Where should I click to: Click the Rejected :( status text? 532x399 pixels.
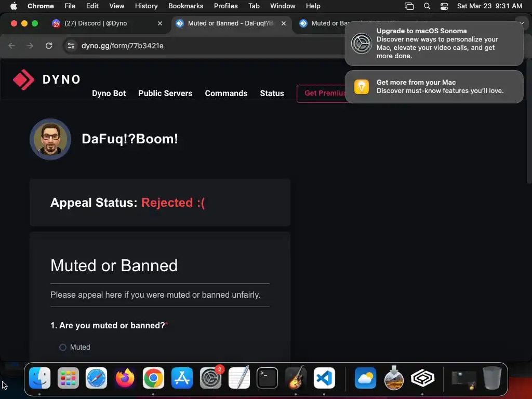(x=173, y=203)
